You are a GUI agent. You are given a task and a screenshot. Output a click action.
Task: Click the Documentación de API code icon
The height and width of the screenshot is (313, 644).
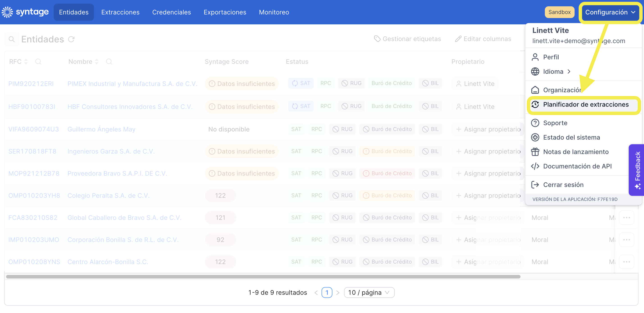click(535, 166)
